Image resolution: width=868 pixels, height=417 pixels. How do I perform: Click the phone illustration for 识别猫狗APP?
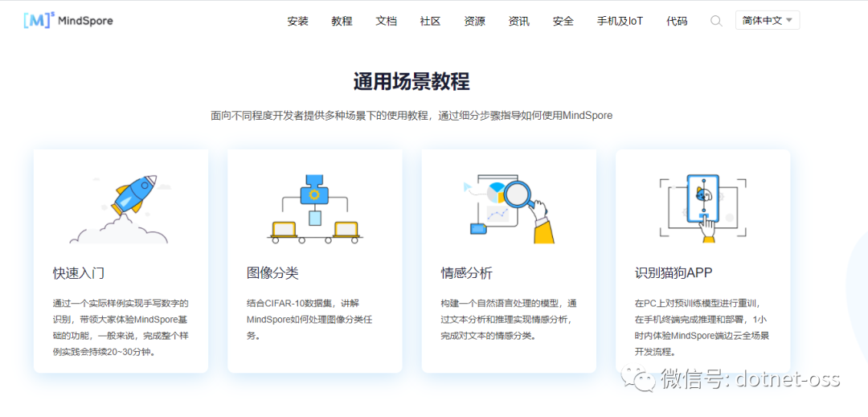703,209
